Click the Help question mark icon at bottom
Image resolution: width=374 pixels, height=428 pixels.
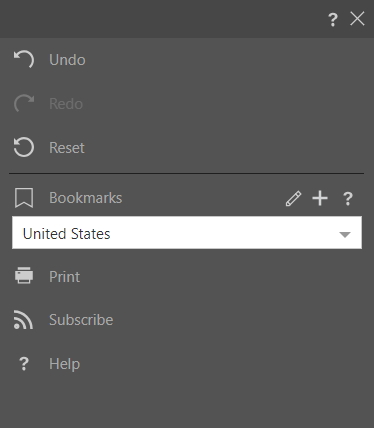tap(24, 364)
